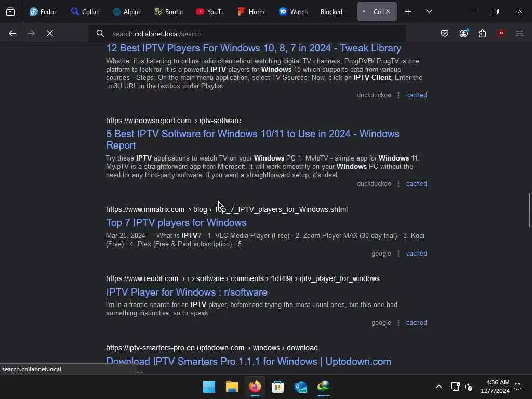
Task: Expand the hidden system tray icons chevron
Action: (x=438, y=387)
